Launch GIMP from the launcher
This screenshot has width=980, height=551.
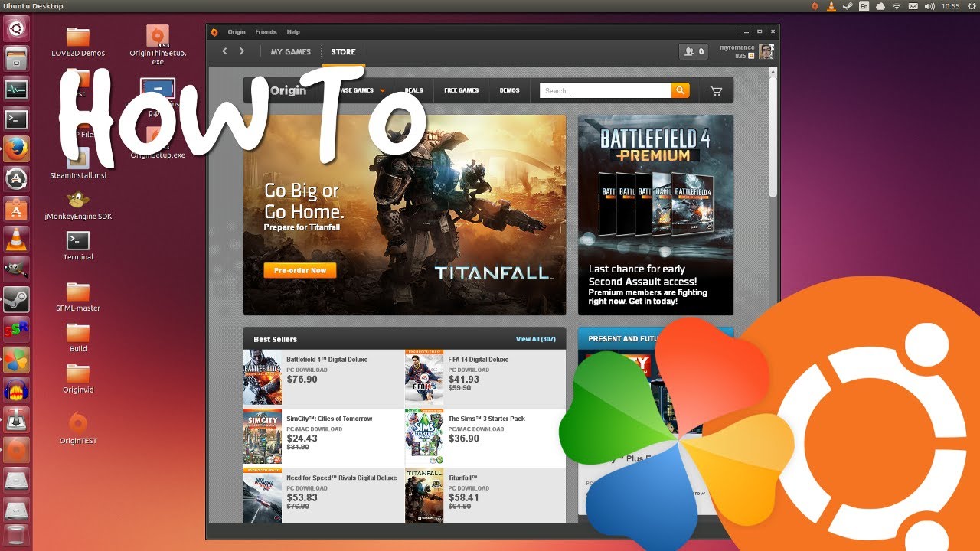(16, 269)
